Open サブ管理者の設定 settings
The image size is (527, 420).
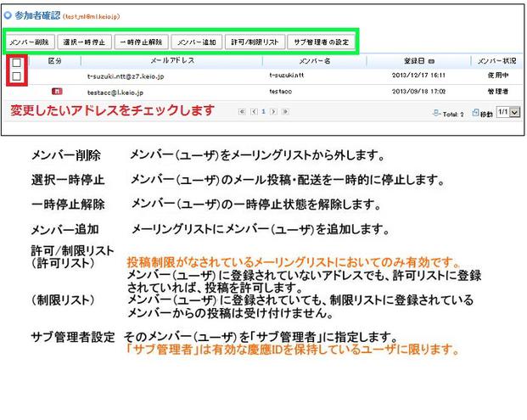319,42
